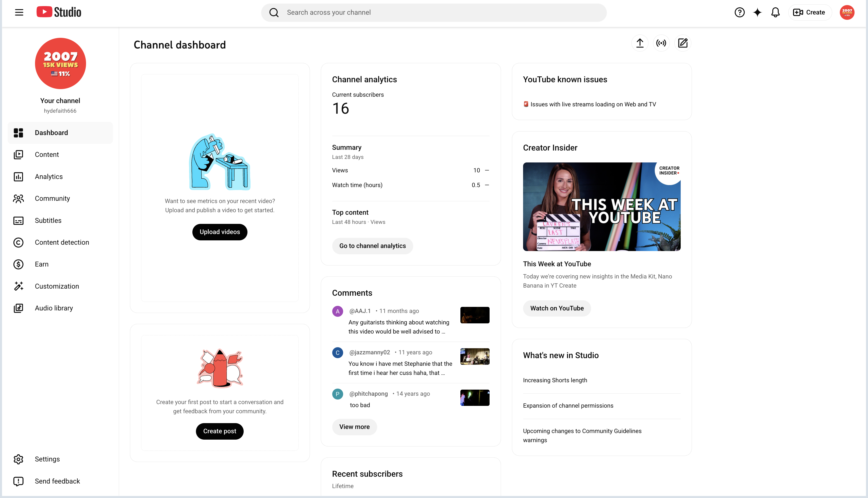868x498 pixels.
Task: Open Content detection in the sidebar
Action: pyautogui.click(x=60, y=242)
